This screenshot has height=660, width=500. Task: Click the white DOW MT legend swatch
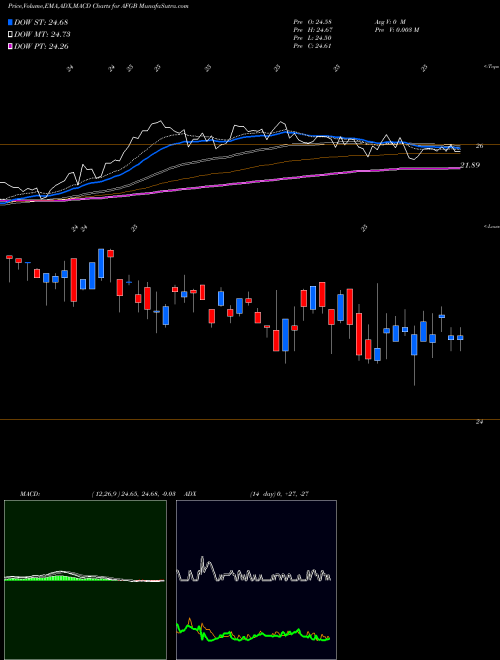pos(10,35)
